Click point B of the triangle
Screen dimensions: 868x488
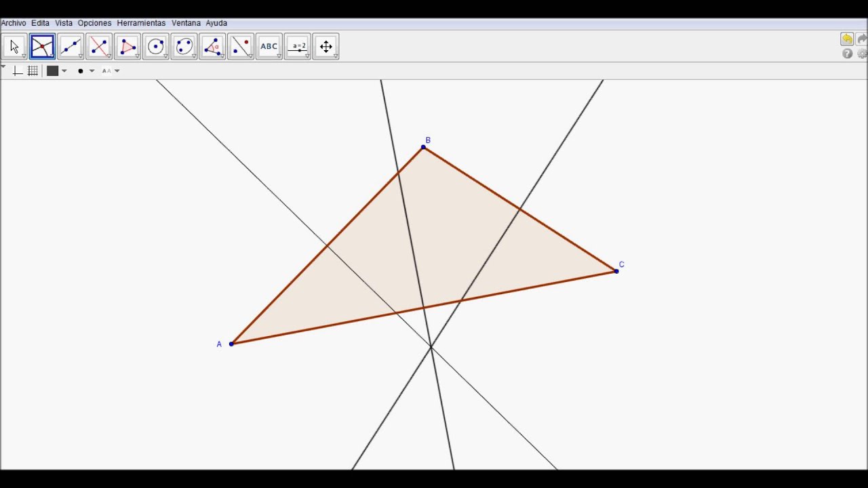423,147
